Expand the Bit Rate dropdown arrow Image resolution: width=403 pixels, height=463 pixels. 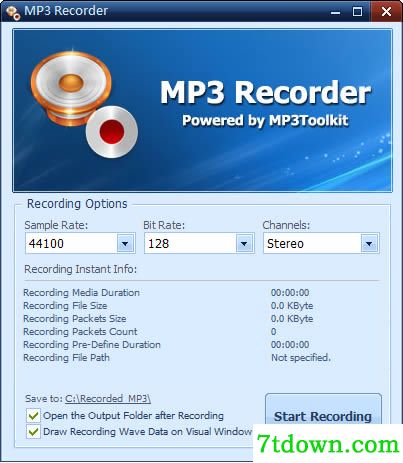(x=244, y=244)
